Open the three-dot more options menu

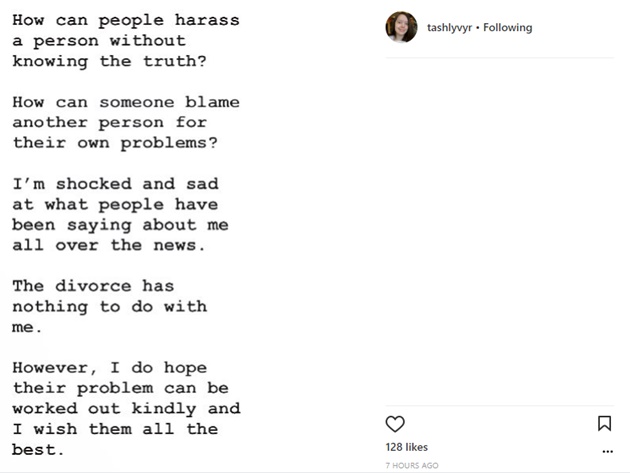tap(608, 452)
